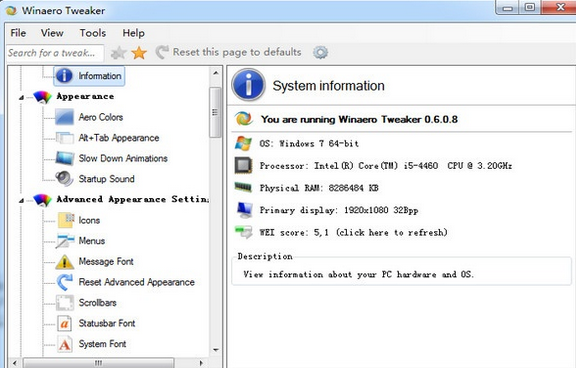Open the Menus tweak
Viewport: 576px width, 368px height.
[x=92, y=241]
